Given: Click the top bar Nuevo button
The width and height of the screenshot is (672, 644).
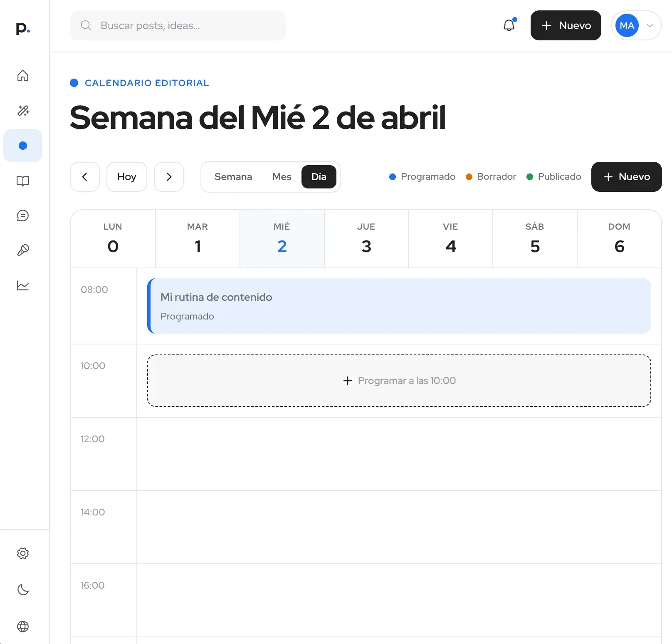Looking at the screenshot, I should [566, 25].
